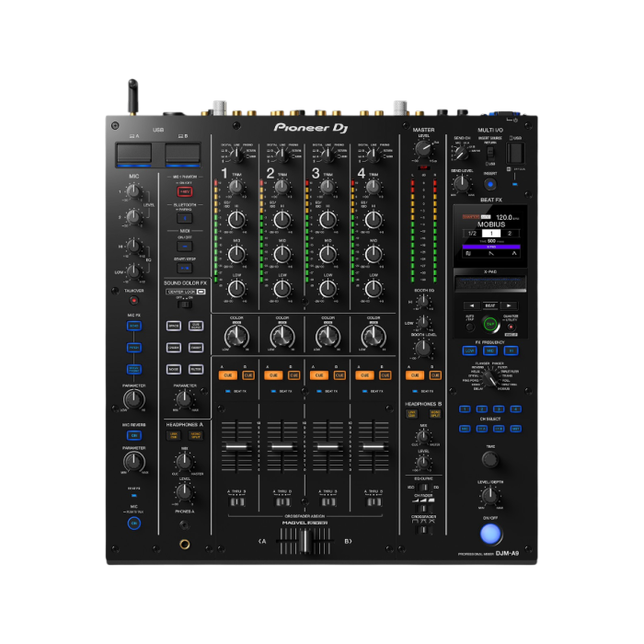Click channel 4 fader cap
This screenshot has width=644, height=644.
(x=374, y=446)
